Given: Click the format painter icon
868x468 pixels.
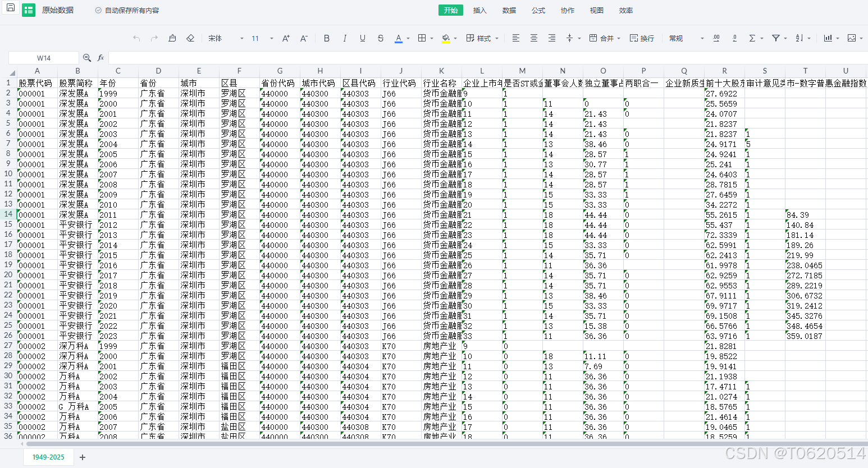Looking at the screenshot, I should coord(172,38).
